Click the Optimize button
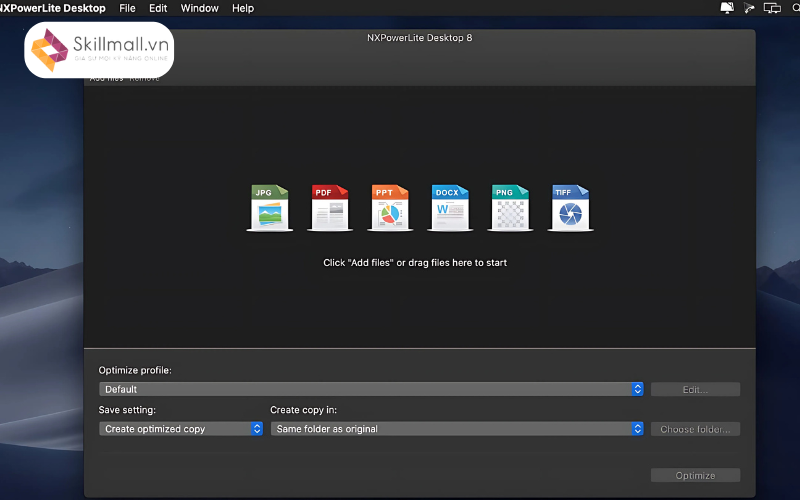The image size is (800, 500). 695,476
